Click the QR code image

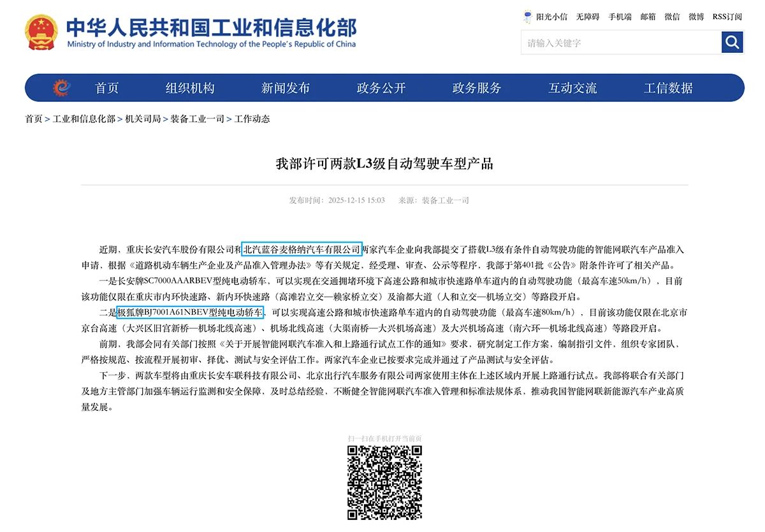tap(384, 482)
